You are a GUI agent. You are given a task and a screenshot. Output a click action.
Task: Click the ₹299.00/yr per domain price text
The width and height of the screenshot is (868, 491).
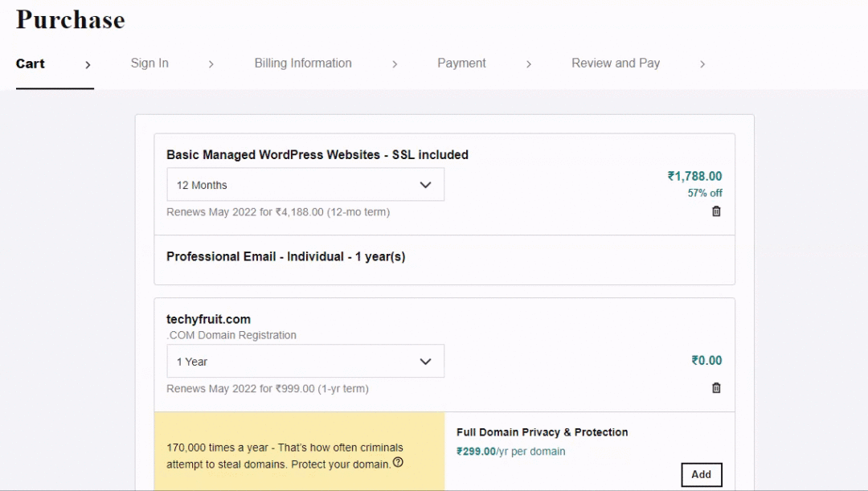click(x=510, y=451)
